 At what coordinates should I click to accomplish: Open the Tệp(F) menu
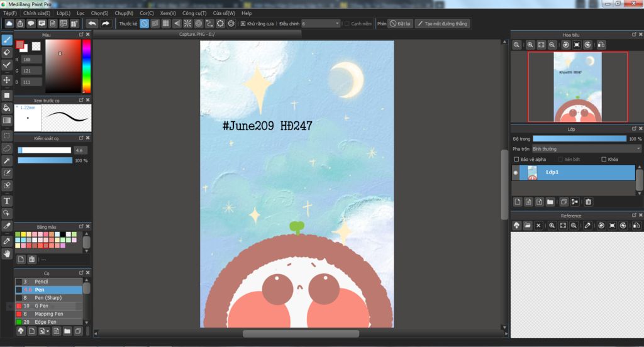[10, 13]
